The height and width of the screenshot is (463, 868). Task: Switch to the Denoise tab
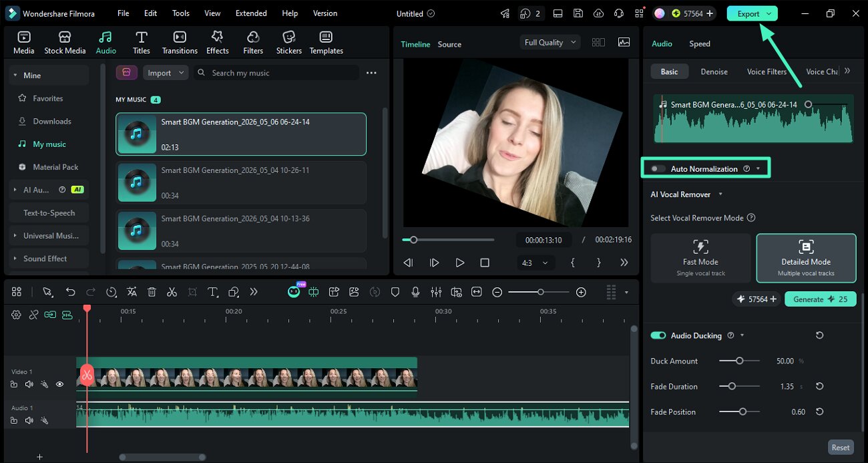coord(714,71)
